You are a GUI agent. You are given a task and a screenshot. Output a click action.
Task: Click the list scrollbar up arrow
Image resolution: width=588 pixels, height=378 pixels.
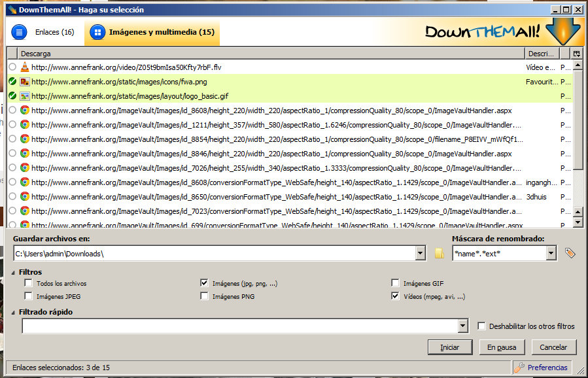(x=578, y=65)
